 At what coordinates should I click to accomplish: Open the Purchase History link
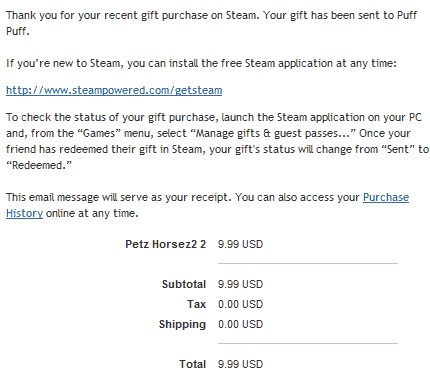point(386,197)
